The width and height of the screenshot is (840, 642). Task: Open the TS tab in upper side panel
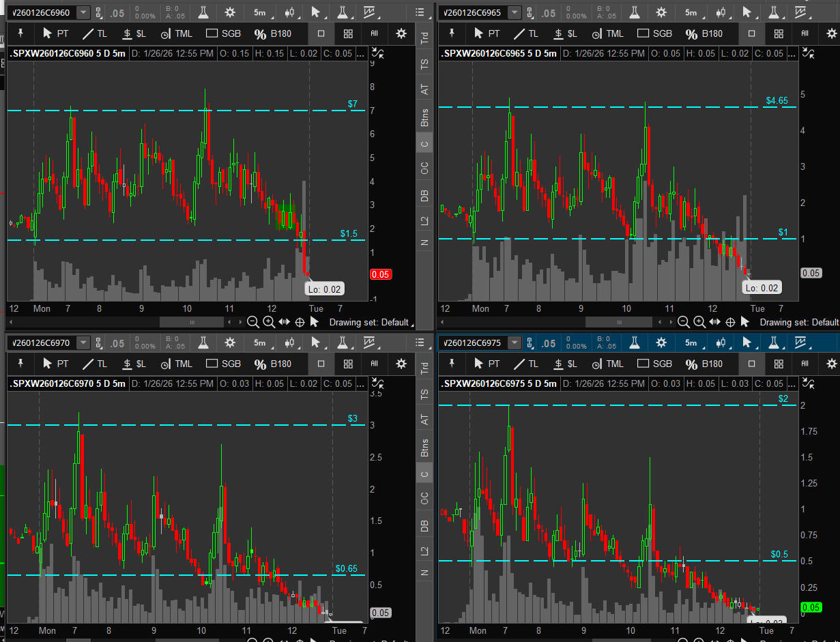click(x=424, y=64)
